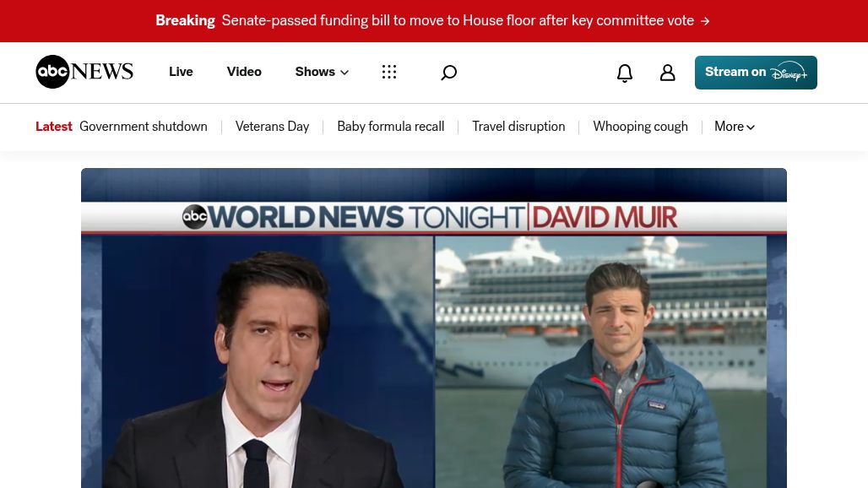This screenshot has height=488, width=868.
Task: Click the Disney+ logo in Stream button
Action: coord(789,73)
